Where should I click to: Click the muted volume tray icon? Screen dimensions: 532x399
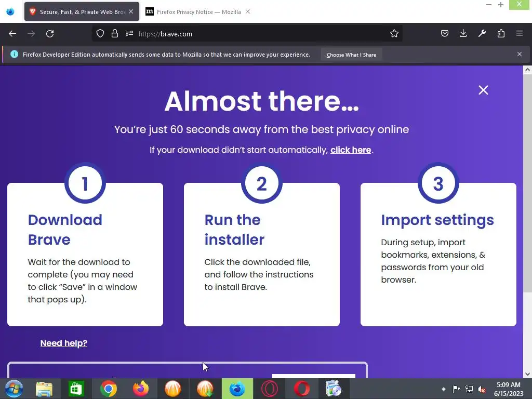click(x=482, y=389)
